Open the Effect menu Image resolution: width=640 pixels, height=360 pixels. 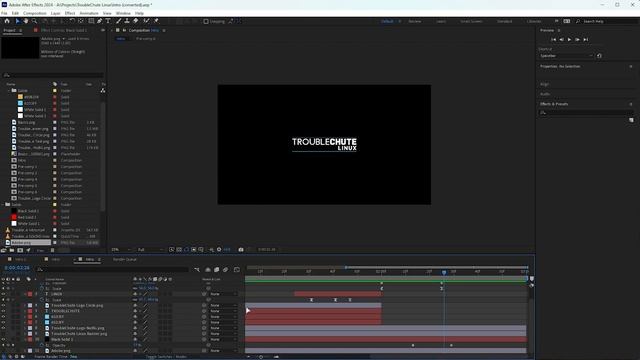[70, 13]
